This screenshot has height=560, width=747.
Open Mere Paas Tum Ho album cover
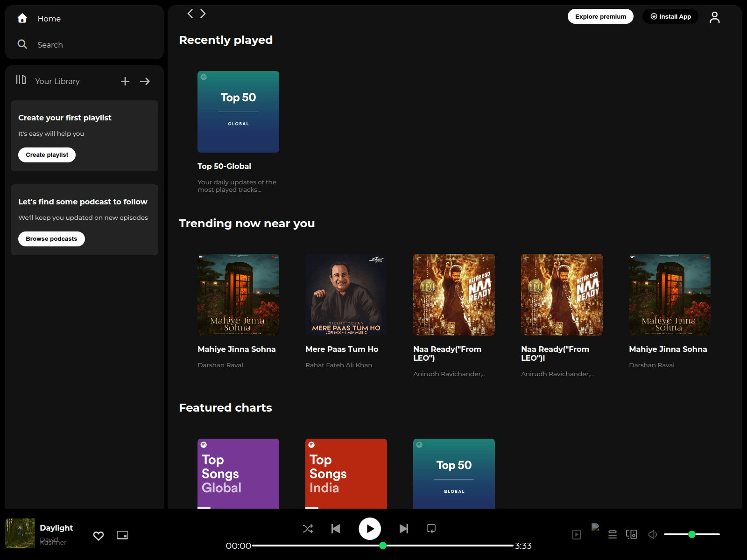346,294
